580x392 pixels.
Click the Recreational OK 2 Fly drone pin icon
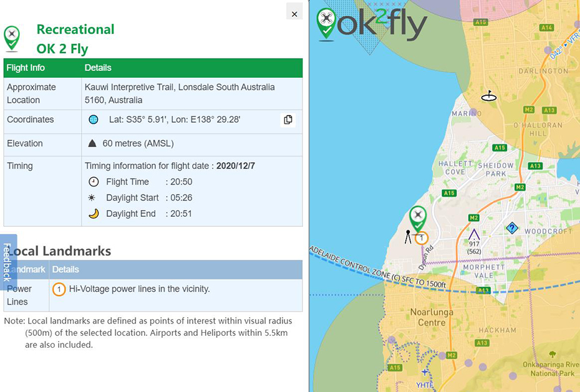[11, 39]
